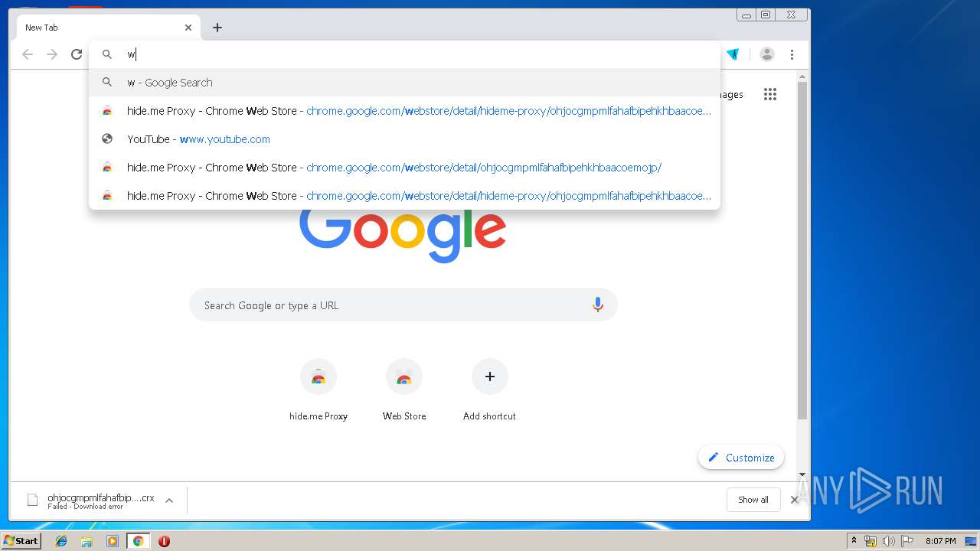Reload the current page
980x551 pixels.
77,54
